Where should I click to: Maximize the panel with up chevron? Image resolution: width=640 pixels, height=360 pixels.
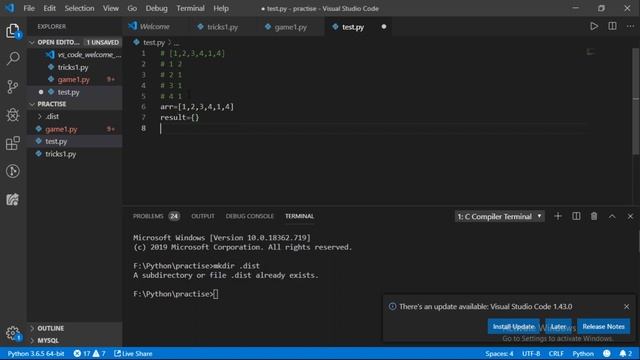pos(612,216)
